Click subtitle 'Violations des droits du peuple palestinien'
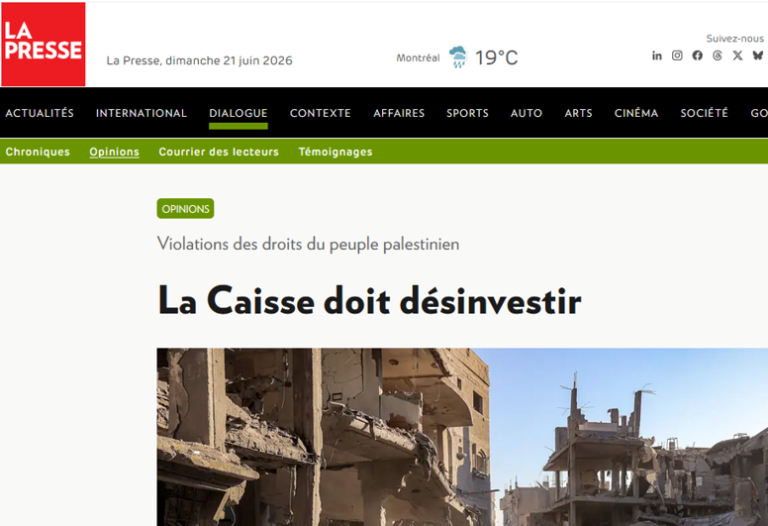The width and height of the screenshot is (768, 526). (308, 244)
